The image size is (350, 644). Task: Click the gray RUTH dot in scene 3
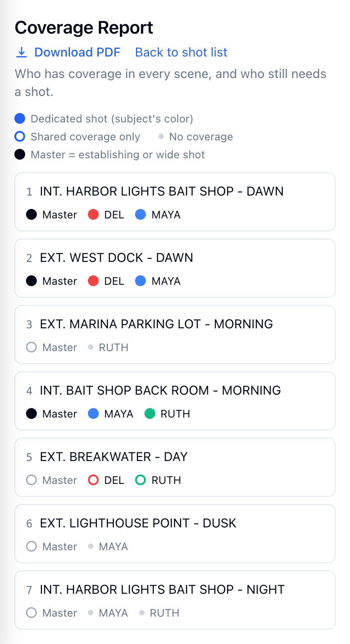[91, 348]
